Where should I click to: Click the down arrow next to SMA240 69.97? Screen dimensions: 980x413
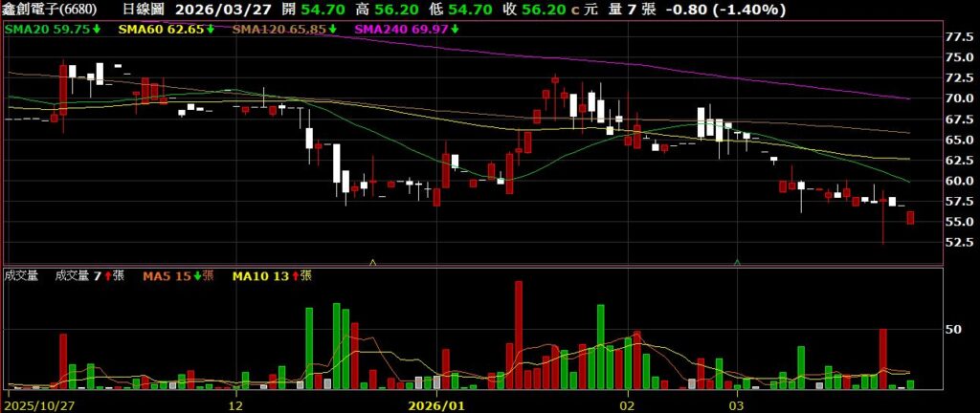click(454, 30)
